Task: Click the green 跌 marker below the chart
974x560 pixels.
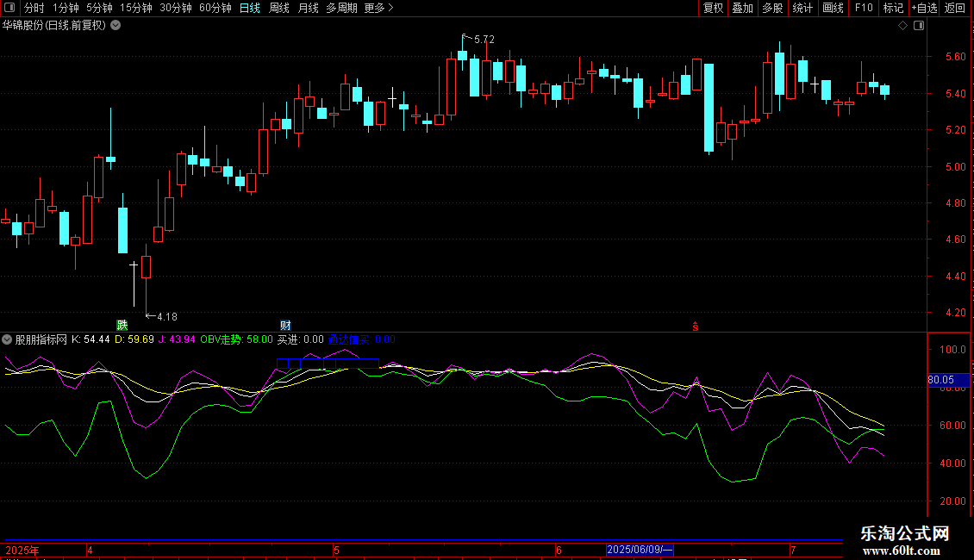Action: click(122, 326)
